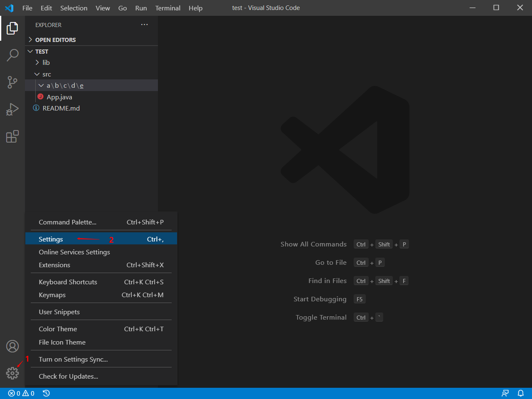Viewport: 532px width, 399px height.
Task: Click the Accounts icon in activity bar
Action: 12,346
